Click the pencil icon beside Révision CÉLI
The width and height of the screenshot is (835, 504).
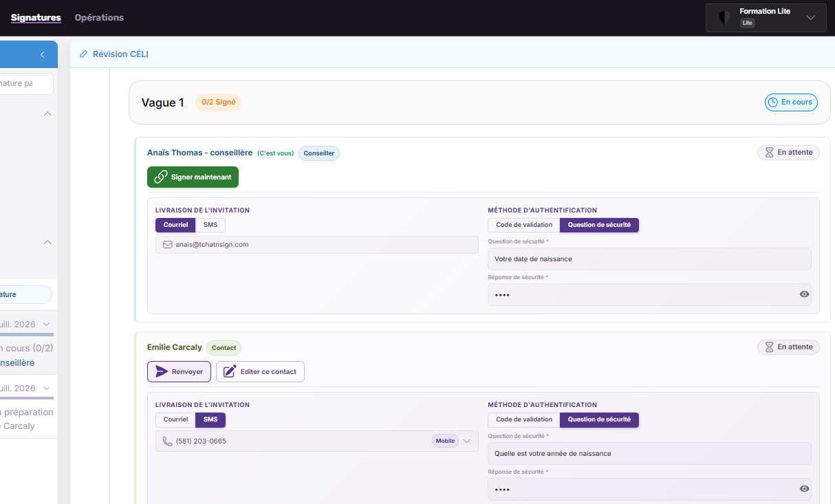84,54
